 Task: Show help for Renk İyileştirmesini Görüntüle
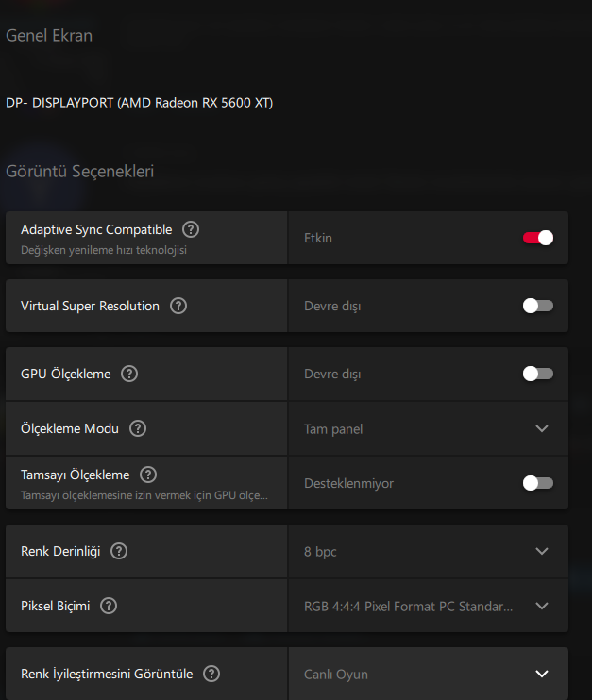(211, 674)
